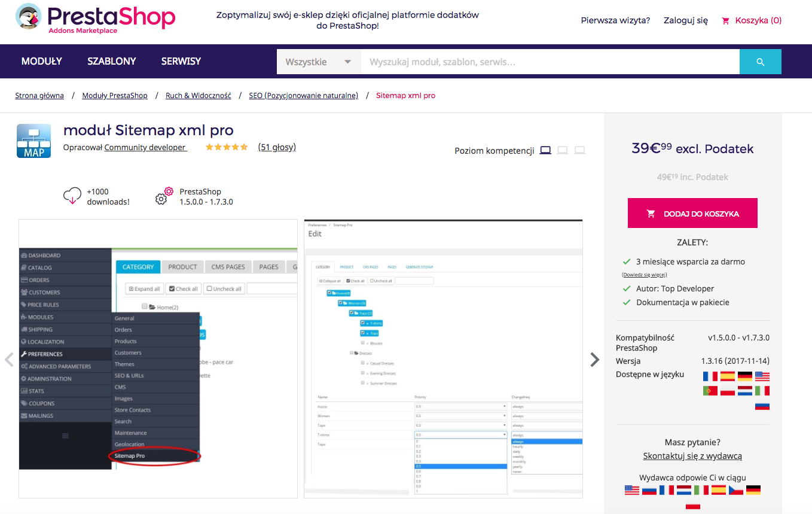The image size is (812, 514).
Task: Click the Sitemap MAP module icon
Action: (x=34, y=141)
